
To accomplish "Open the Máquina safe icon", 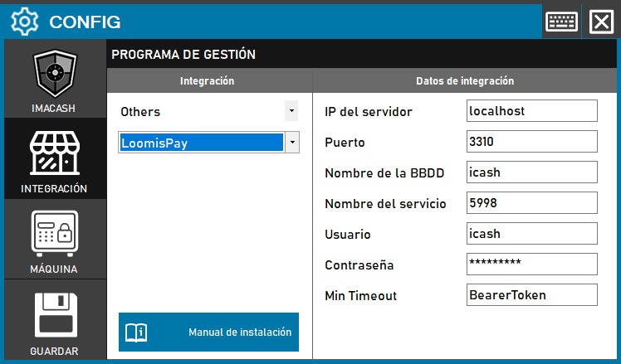I will (54, 234).
